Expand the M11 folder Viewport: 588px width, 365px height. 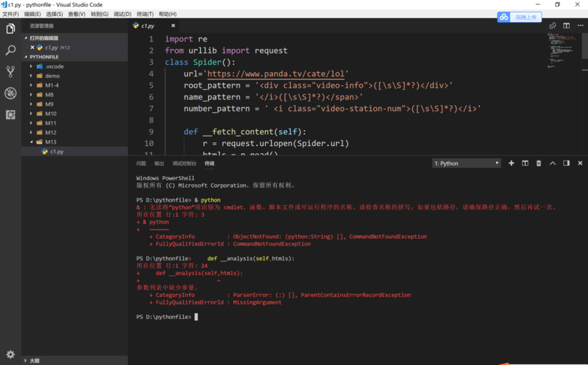[x=31, y=123]
